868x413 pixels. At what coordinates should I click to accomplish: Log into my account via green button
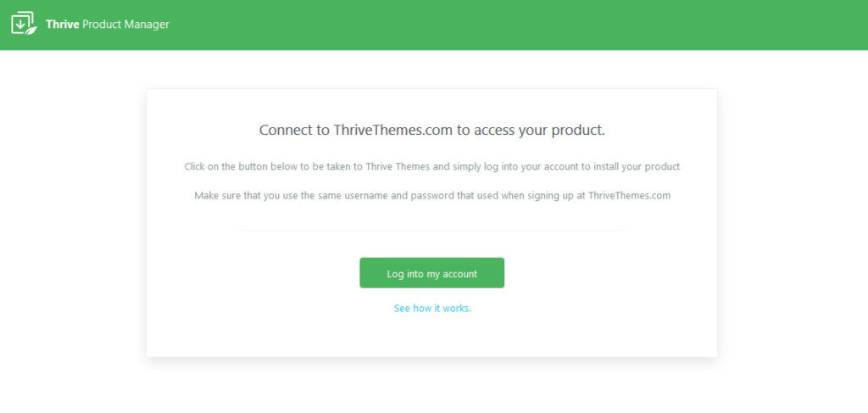(431, 273)
